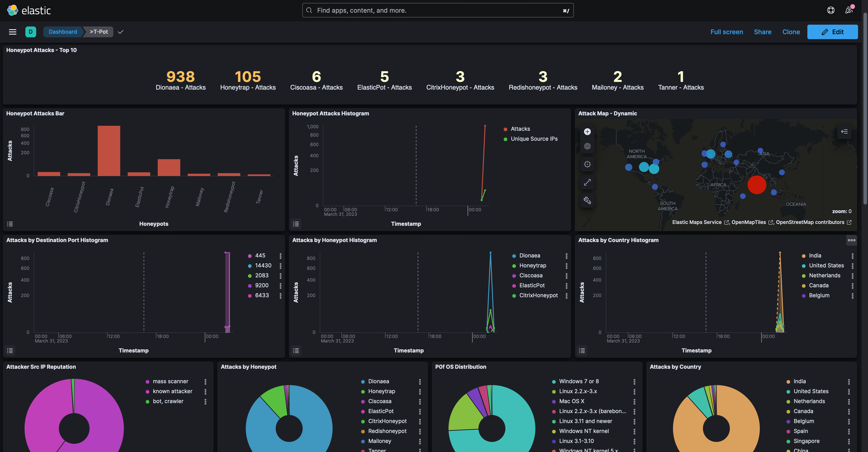This screenshot has width=868, height=452.
Task: Go to the Dashboard breadcrumb
Action: pyautogui.click(x=63, y=32)
